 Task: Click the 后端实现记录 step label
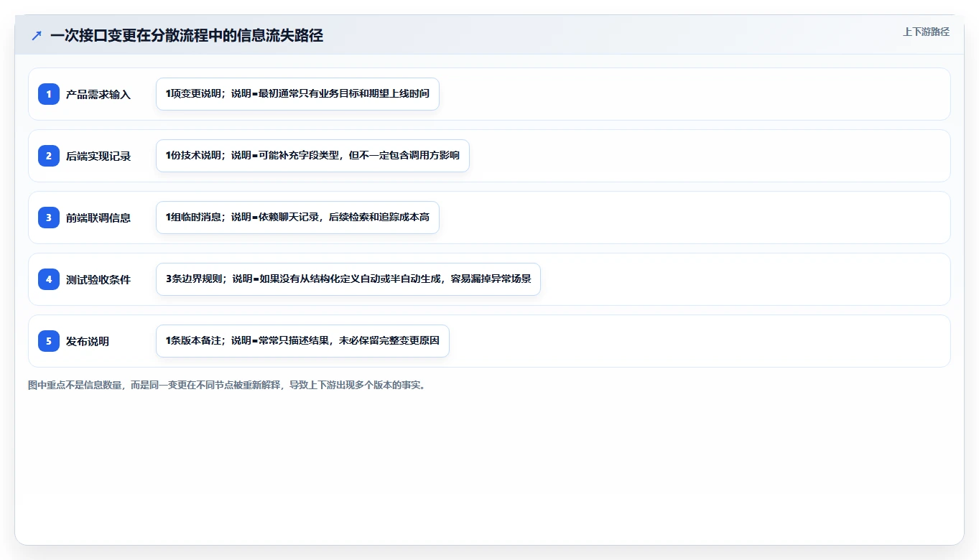pyautogui.click(x=98, y=156)
